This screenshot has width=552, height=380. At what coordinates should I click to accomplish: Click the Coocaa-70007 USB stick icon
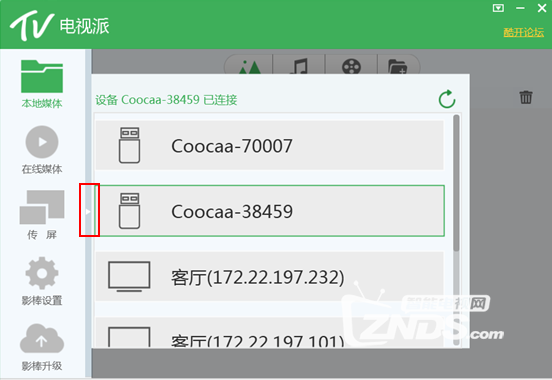129,145
